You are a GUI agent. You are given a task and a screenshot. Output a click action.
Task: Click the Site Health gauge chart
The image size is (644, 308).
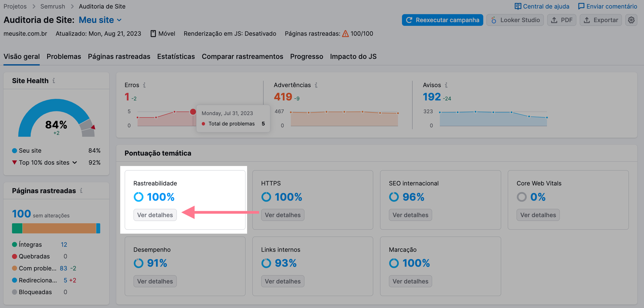point(56,118)
